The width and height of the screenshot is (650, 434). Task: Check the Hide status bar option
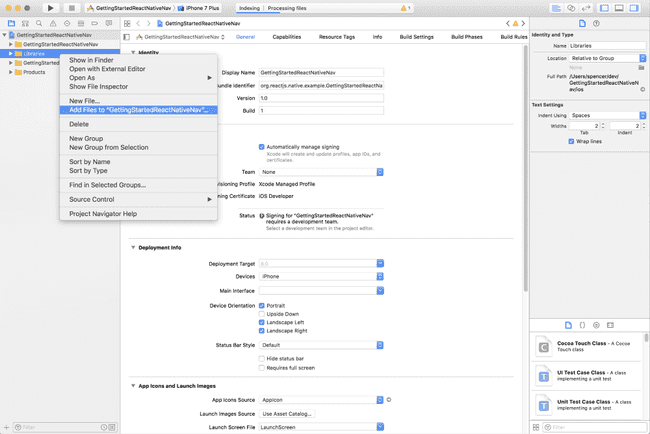tap(262, 359)
